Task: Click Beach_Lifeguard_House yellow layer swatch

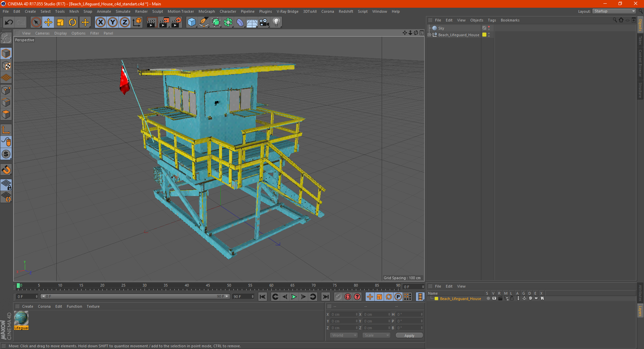Action: [484, 35]
